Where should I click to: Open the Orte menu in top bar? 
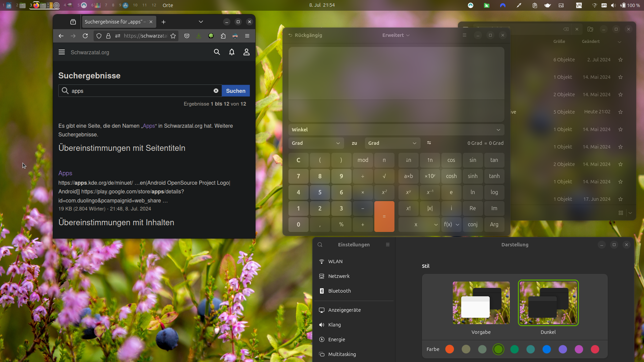[x=168, y=5]
